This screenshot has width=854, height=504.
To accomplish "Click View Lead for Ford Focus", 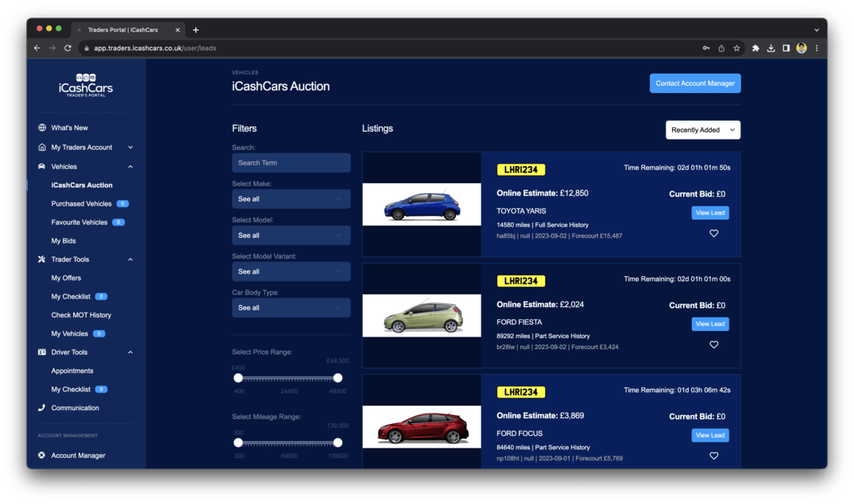I will [x=710, y=435].
